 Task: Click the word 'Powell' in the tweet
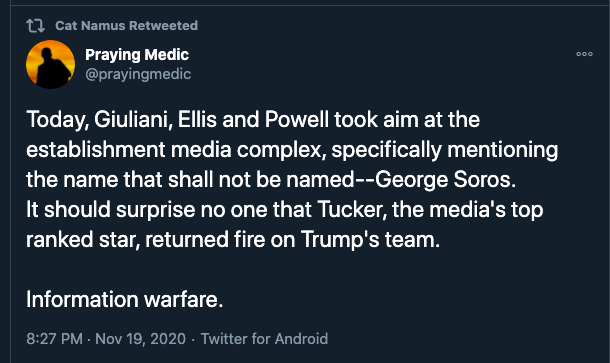297,119
